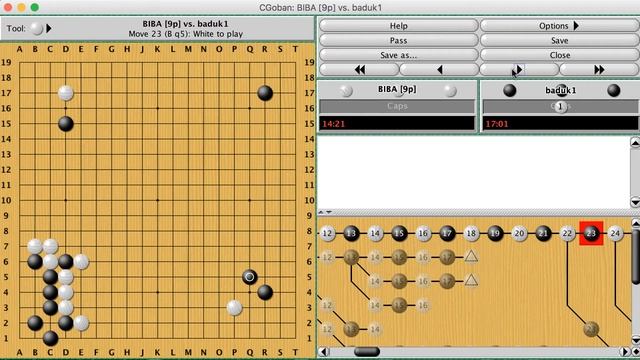Select black move 17 in main tree line
Screen dimensions: 640x360
447,233
